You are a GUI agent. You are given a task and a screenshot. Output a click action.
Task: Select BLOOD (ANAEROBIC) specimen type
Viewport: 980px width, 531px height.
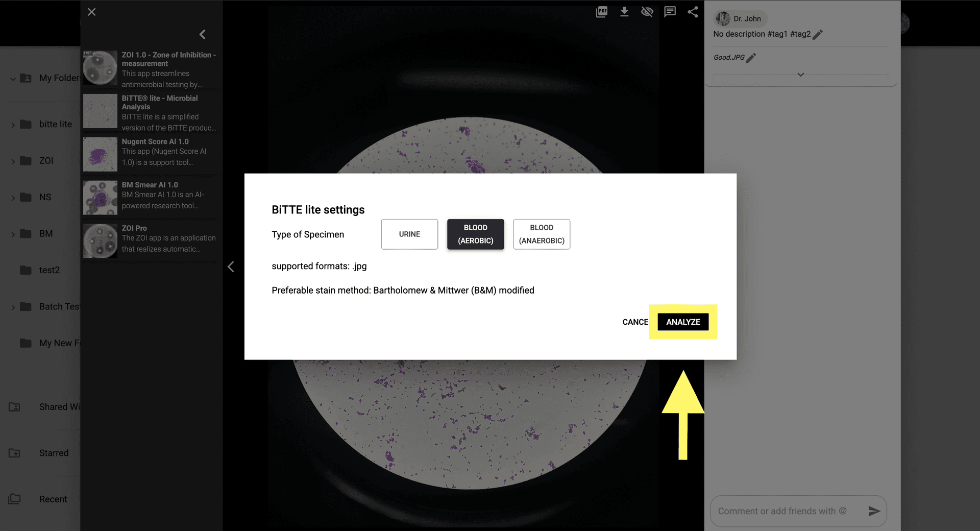[x=541, y=234]
